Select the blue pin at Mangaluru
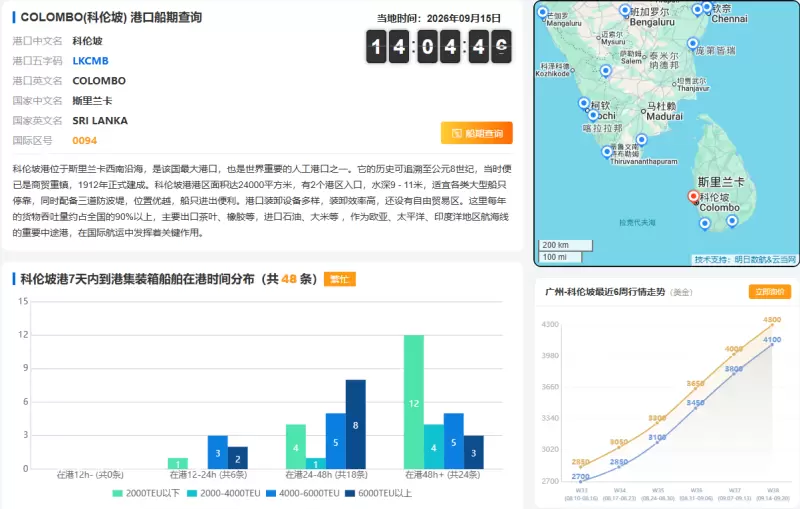This screenshot has width=800, height=509. [543, 12]
